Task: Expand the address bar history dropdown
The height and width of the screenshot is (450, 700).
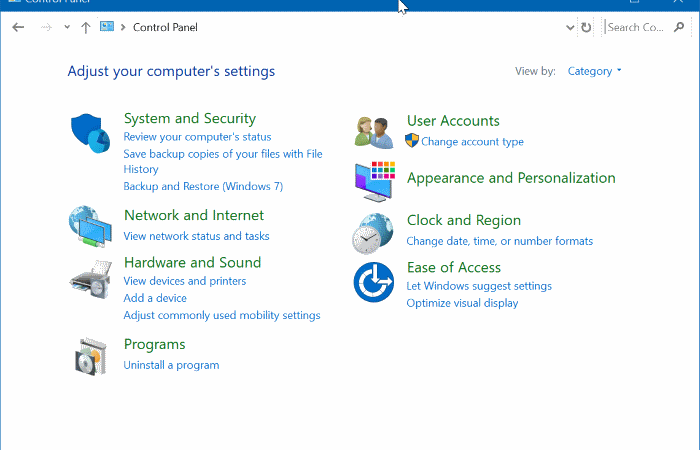Action: click(570, 28)
